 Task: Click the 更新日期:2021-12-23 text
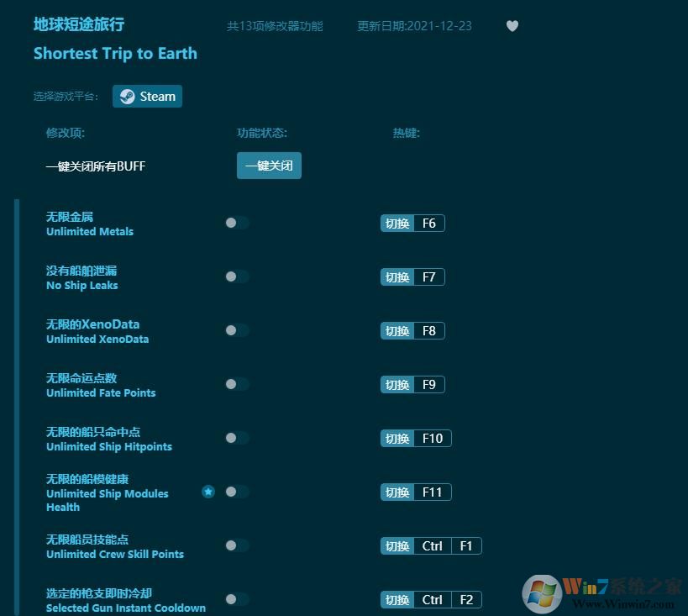(x=415, y=26)
